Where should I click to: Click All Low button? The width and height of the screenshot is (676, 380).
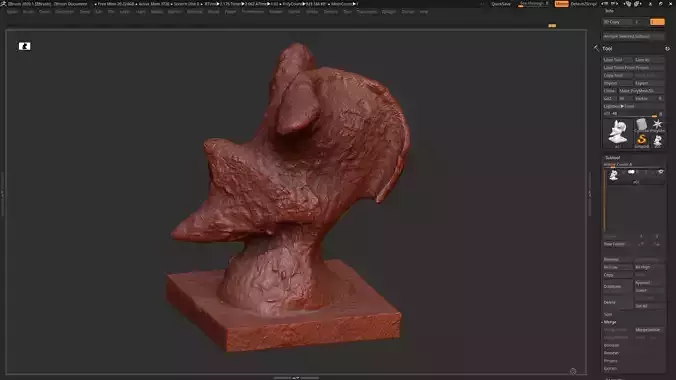tap(617, 267)
